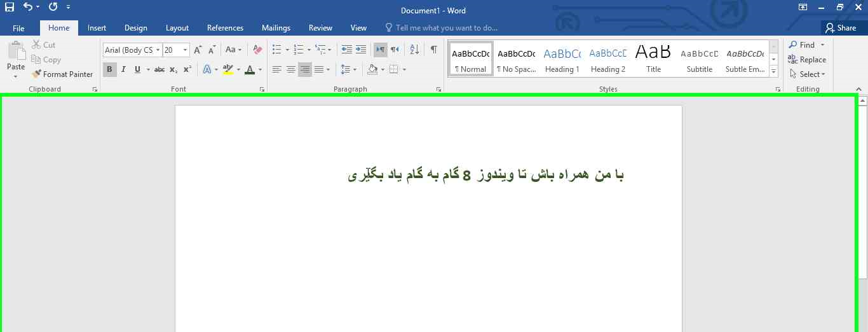Click the Format Painter brush icon
The height and width of the screenshot is (332, 868).
36,74
